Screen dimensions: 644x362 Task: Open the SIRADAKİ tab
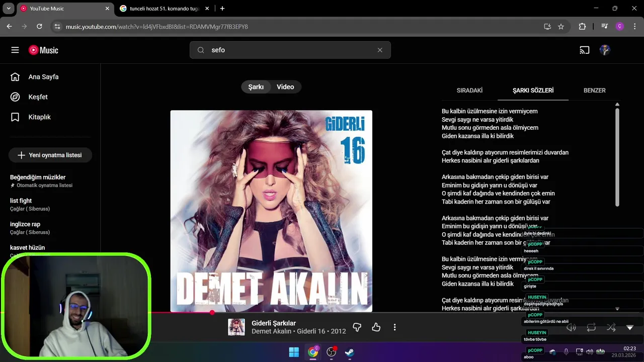click(x=469, y=90)
